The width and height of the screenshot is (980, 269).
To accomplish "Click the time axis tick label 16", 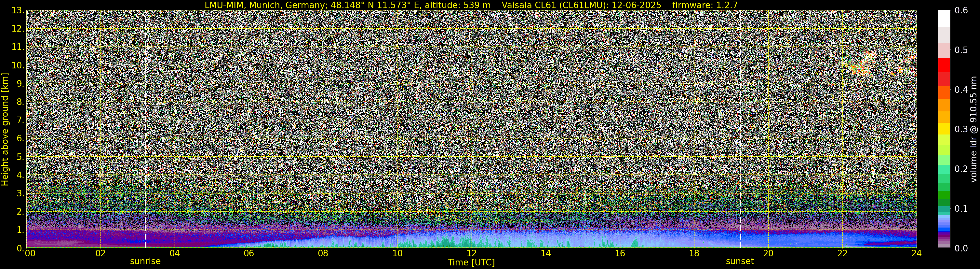I will (x=620, y=253).
